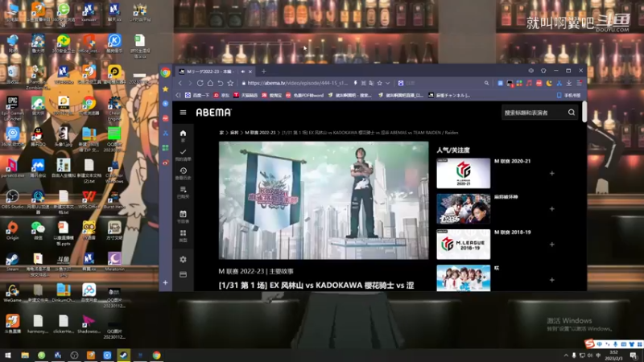Click the browser back arrow
The height and width of the screenshot is (362, 644).
tap(180, 83)
